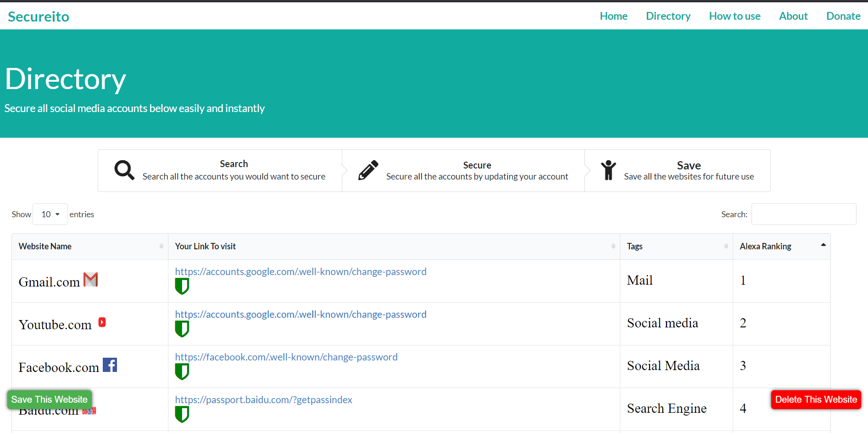Go to How to use page
The height and width of the screenshot is (433, 868).
click(734, 16)
